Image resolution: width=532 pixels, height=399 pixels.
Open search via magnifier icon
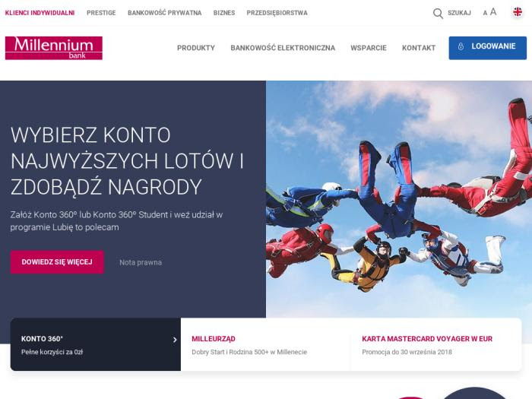(x=438, y=13)
